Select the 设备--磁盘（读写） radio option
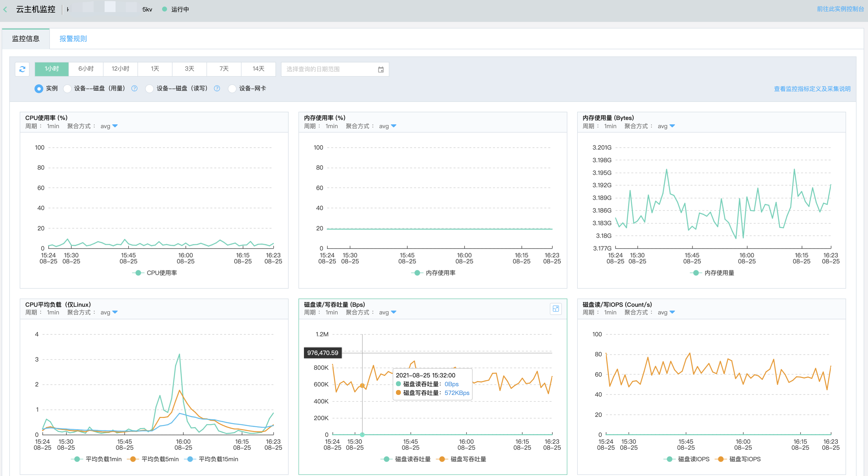Image resolution: width=868 pixels, height=476 pixels. point(149,89)
